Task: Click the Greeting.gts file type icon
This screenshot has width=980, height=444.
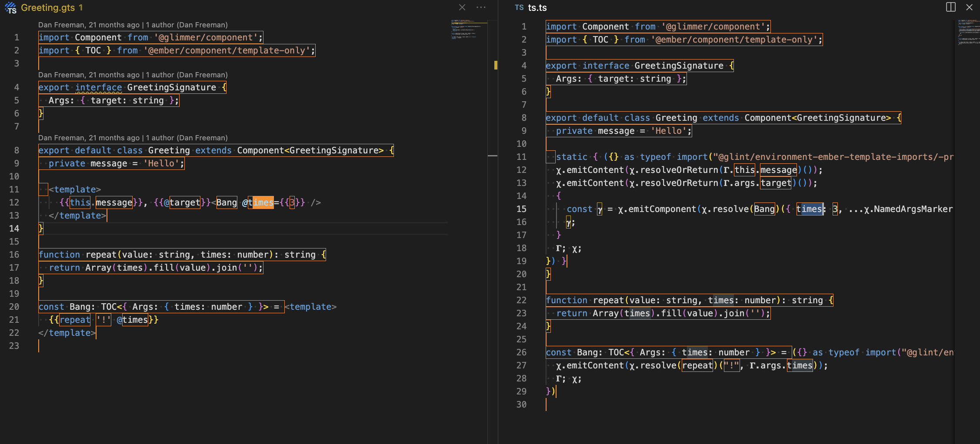Action: 10,7
